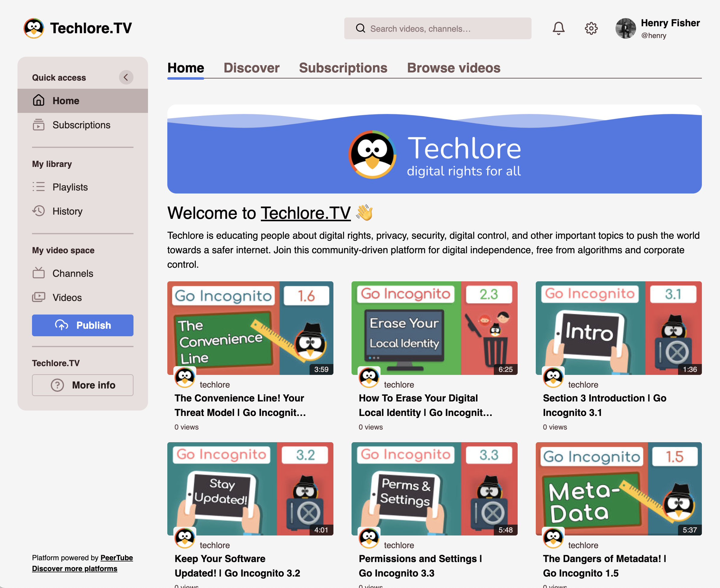
Task: Click the Techlore.TV penguin logo
Action: (34, 28)
